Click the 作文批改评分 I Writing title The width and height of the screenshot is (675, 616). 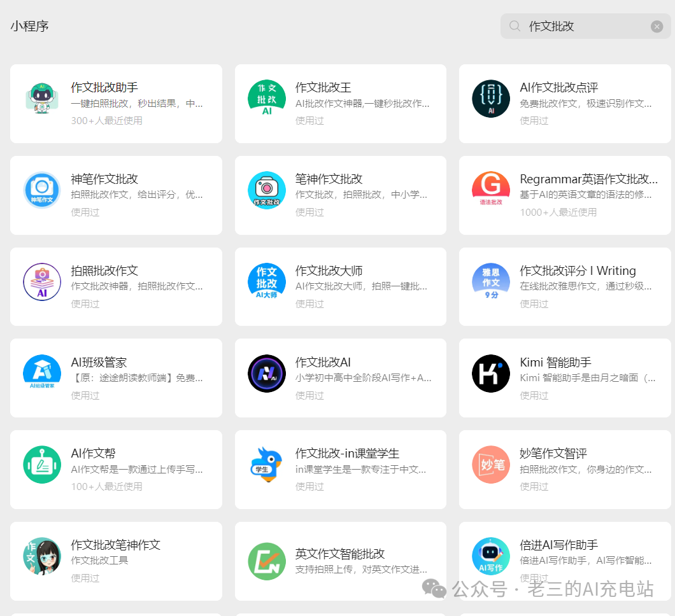coord(578,270)
